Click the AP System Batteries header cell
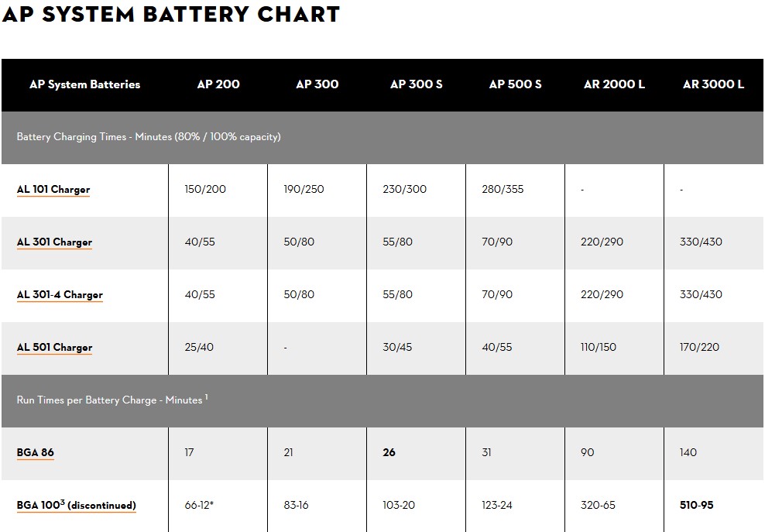Image resolution: width=765 pixels, height=532 pixels. 85,84
